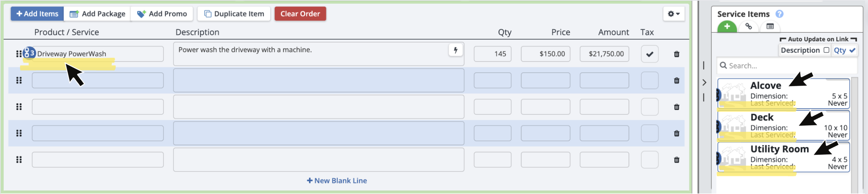Enable Description auto update checkbox
Viewport: 868px width, 194px height.
[x=826, y=50]
